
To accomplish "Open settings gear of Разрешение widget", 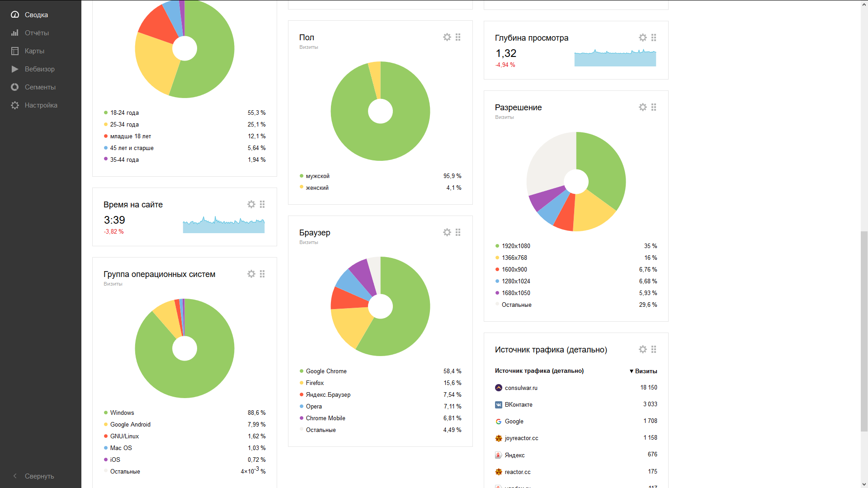I will 642,108.
